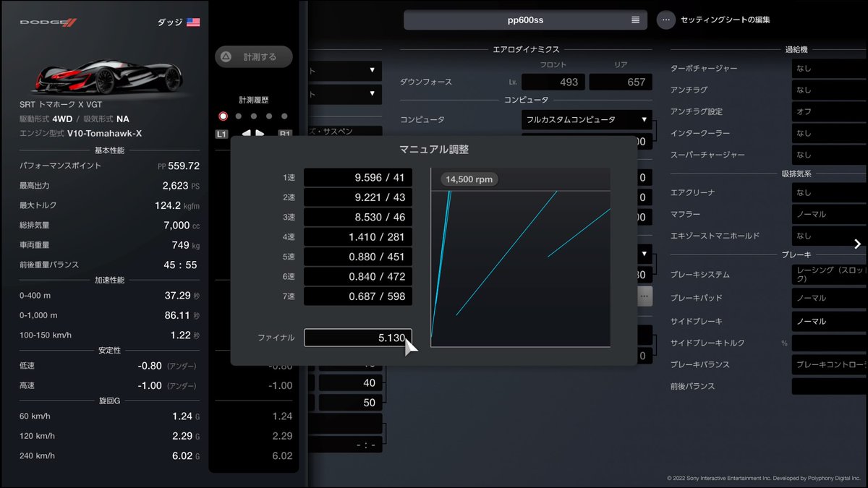Click the インタークーラー なし field

[x=830, y=133]
